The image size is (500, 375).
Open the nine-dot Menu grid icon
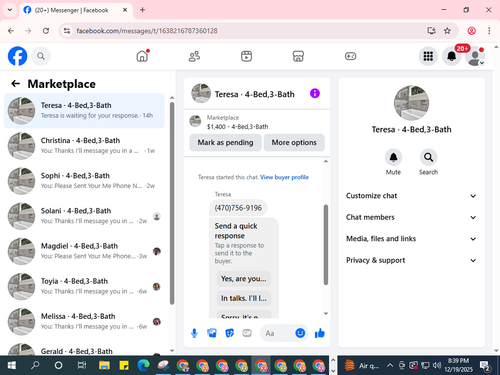coord(428,56)
